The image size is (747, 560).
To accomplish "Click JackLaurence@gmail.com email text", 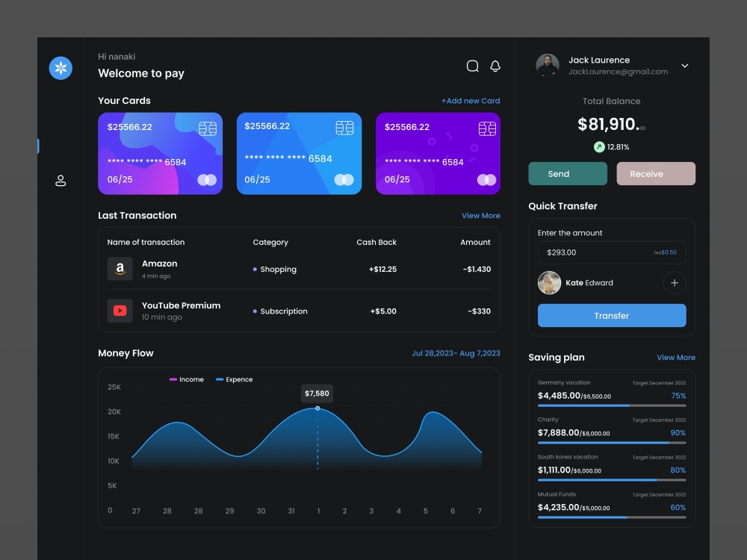I will [618, 72].
